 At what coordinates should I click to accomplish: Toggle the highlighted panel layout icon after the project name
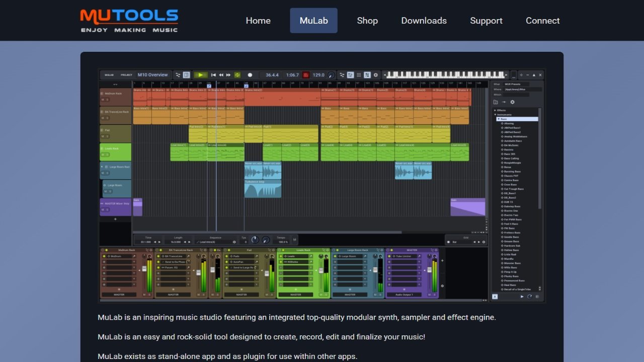click(187, 75)
